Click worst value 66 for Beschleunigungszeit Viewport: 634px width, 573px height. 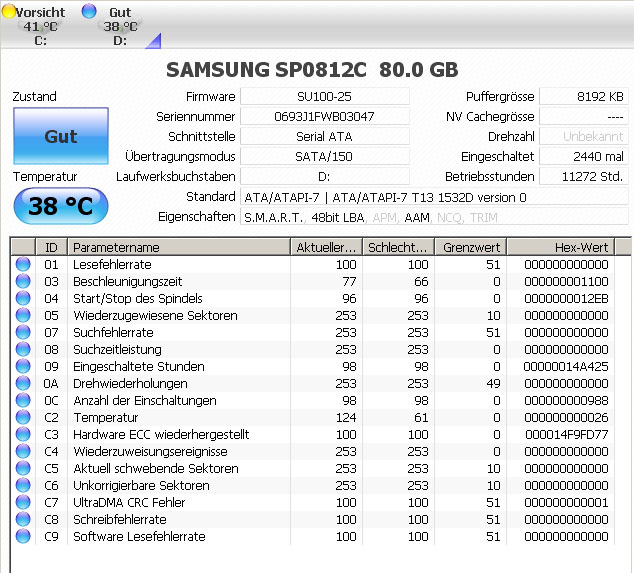click(421, 281)
